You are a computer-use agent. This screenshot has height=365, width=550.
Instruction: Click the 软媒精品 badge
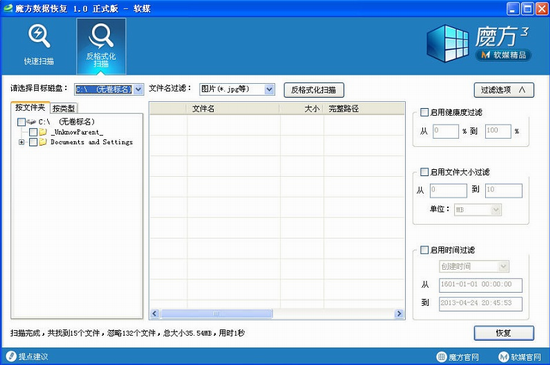(x=504, y=55)
